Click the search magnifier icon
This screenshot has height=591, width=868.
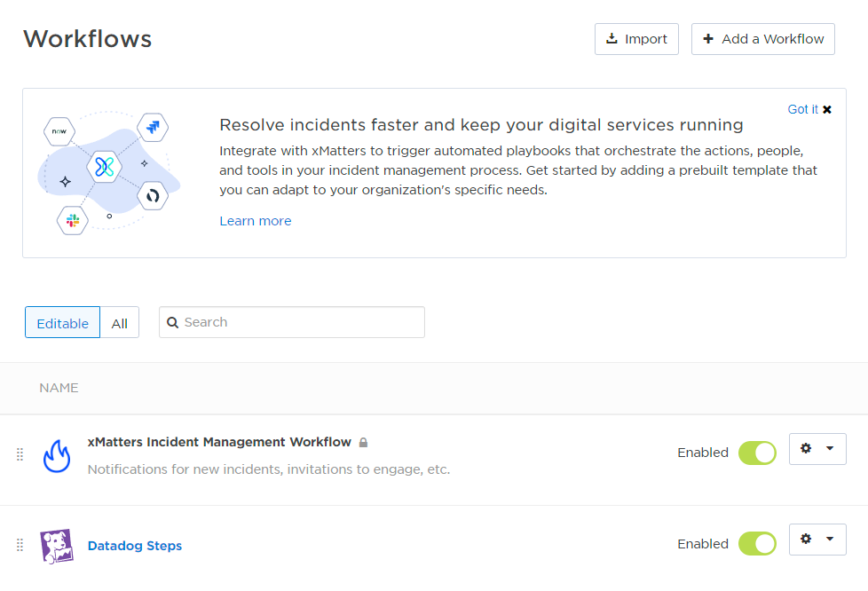click(x=173, y=323)
